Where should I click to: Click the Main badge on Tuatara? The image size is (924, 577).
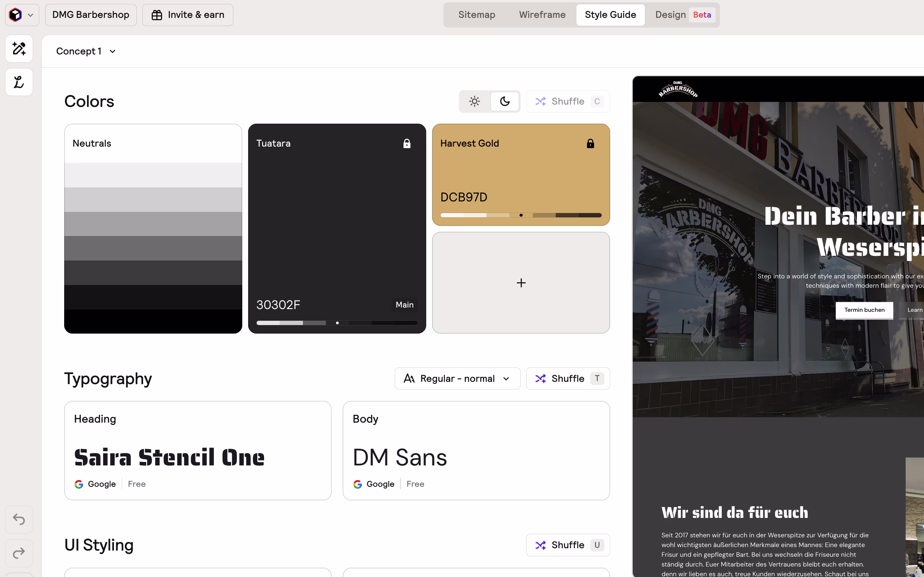[x=404, y=305]
